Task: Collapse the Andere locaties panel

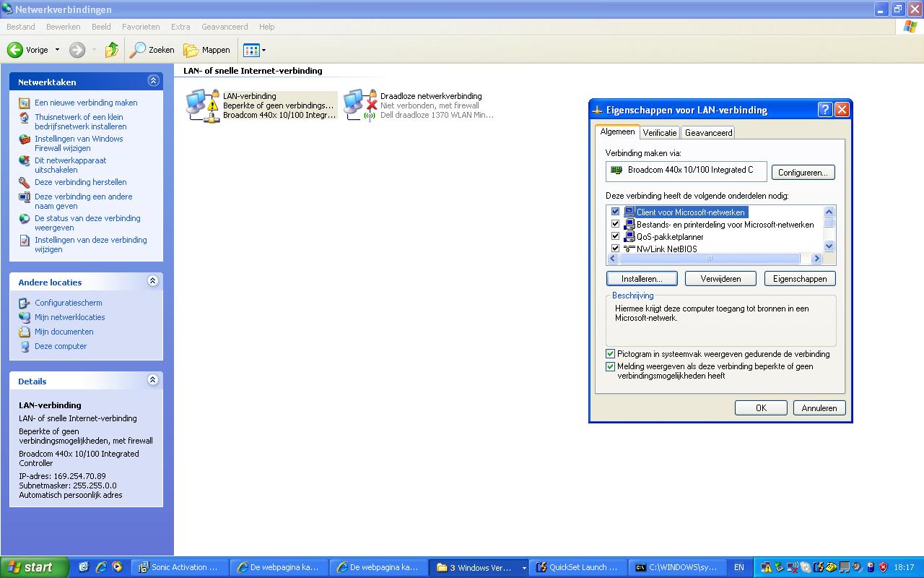Action: coord(153,281)
